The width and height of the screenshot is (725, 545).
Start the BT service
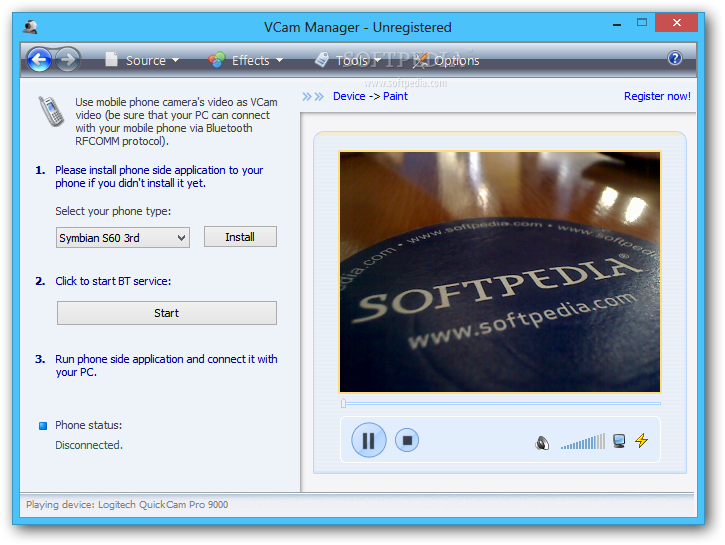click(166, 313)
